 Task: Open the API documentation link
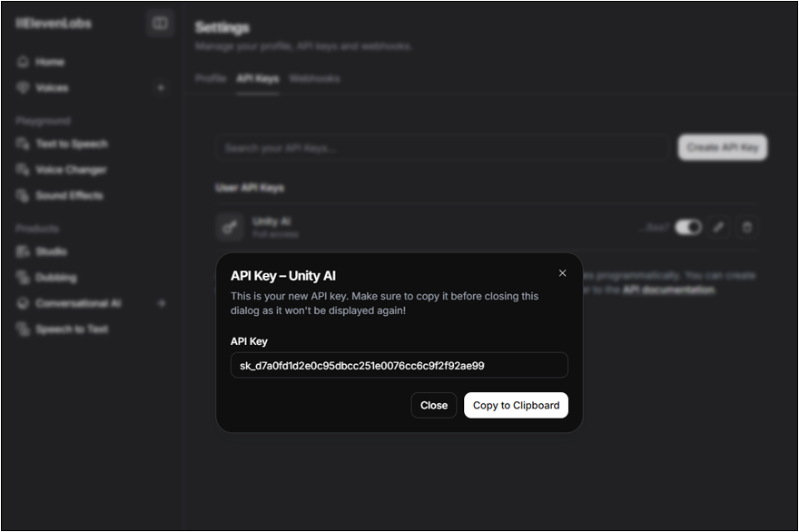[668, 290]
